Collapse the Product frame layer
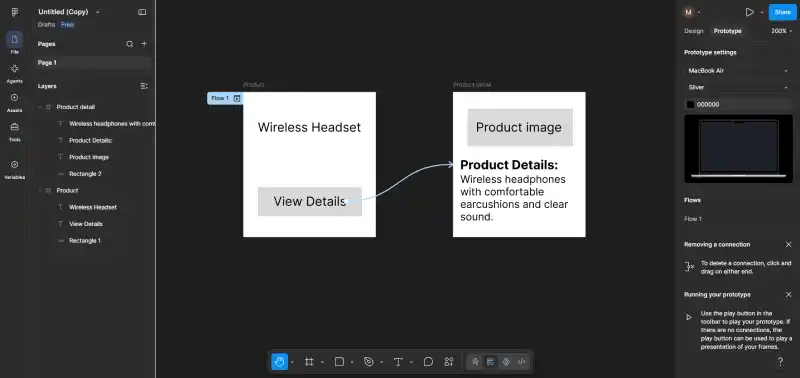Screen dimensions: 800x378 pyautogui.click(x=40, y=190)
